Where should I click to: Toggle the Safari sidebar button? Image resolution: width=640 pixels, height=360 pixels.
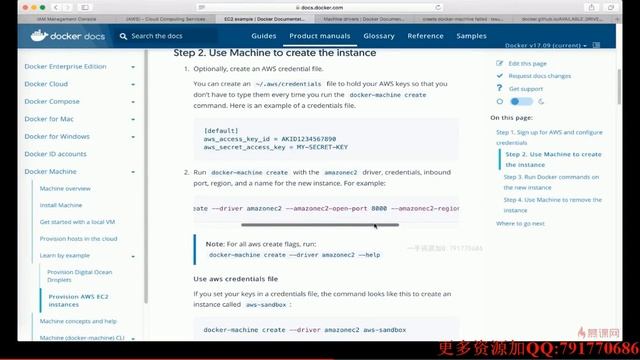[85, 7]
